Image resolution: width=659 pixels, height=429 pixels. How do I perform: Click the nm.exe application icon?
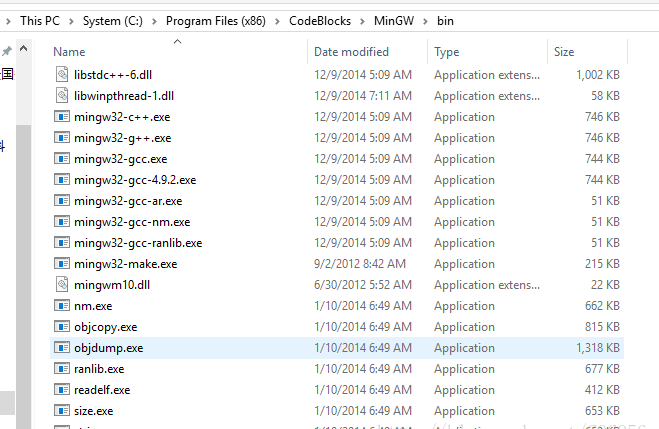coord(62,305)
